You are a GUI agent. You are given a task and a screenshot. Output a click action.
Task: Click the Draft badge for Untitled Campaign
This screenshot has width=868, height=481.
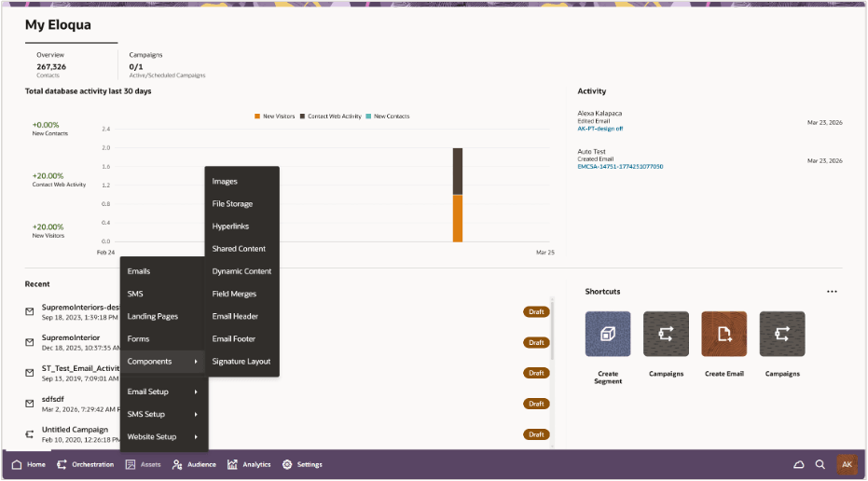536,434
